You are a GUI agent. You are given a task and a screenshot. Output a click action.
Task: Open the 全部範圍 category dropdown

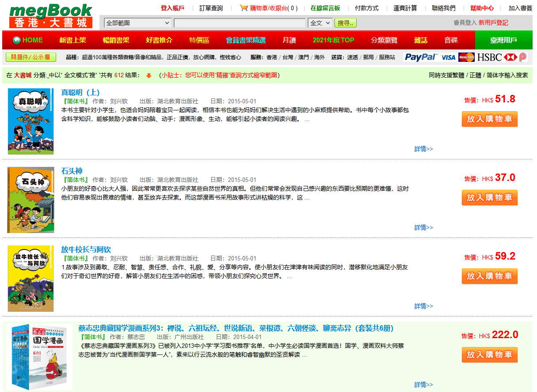pyautogui.click(x=138, y=23)
